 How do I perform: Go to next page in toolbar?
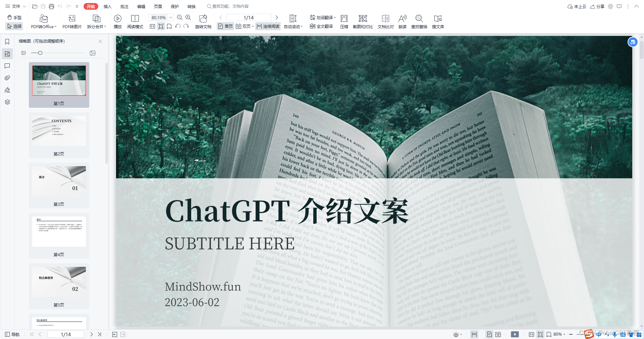coord(277,17)
